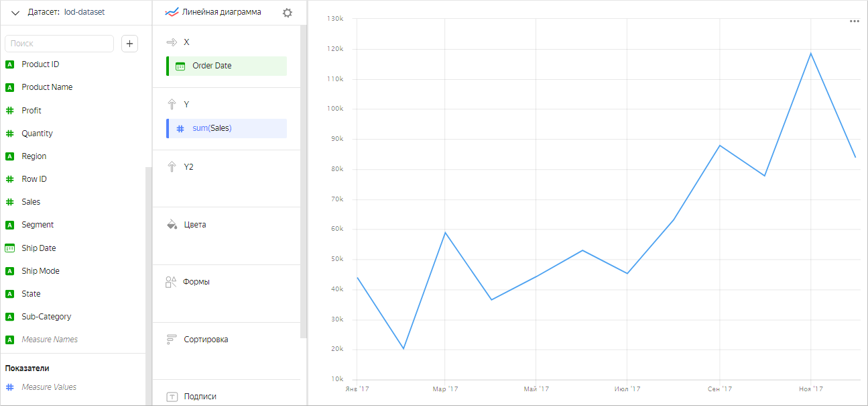Click the Region dimension field
Viewport: 868px width, 406px height.
(34, 156)
